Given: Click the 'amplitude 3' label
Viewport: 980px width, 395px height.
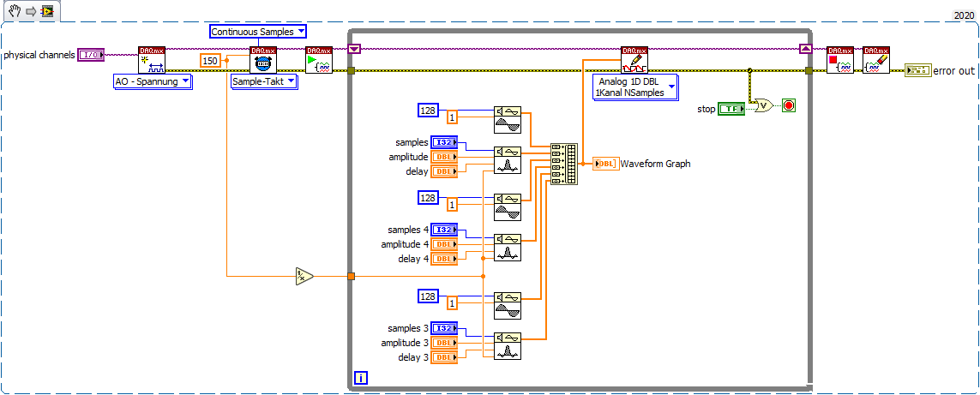Looking at the screenshot, I should (x=405, y=343).
